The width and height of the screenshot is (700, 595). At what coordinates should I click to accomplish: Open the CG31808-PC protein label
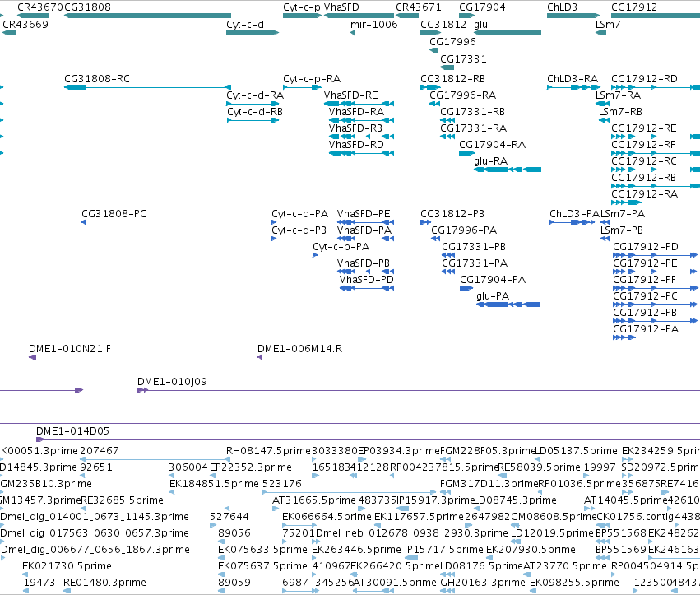pyautogui.click(x=114, y=213)
